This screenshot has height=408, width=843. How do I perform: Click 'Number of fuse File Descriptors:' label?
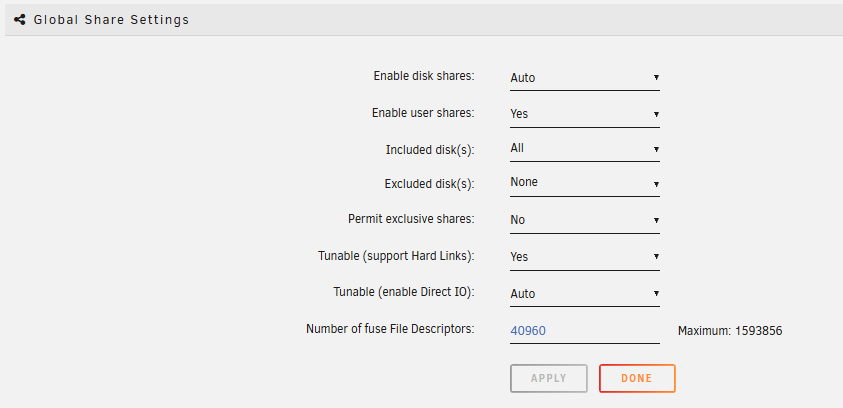(x=390, y=328)
